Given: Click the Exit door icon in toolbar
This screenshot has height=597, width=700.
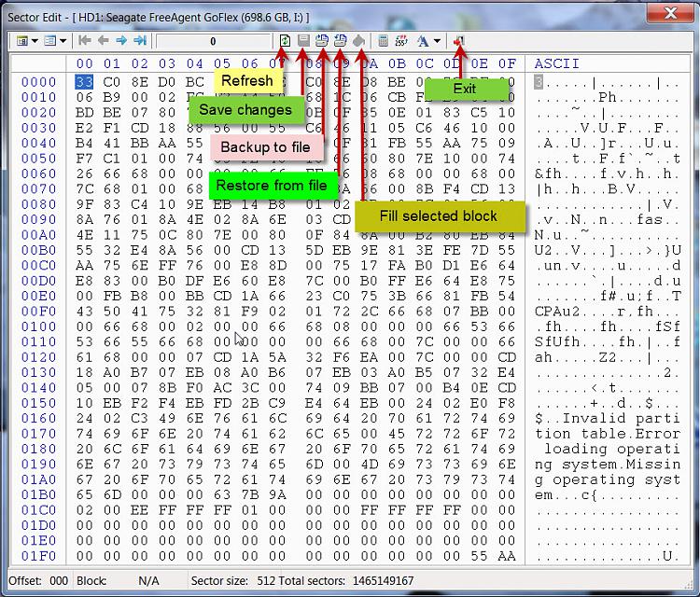Looking at the screenshot, I should [x=459, y=41].
